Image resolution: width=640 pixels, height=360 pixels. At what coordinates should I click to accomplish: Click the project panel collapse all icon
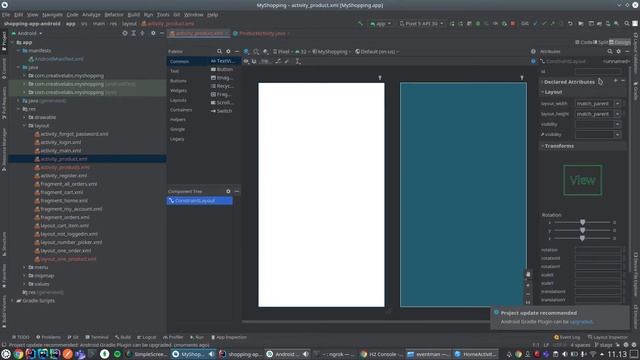point(142,33)
